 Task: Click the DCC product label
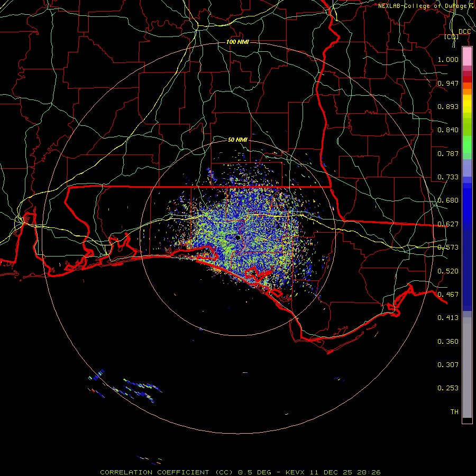pyautogui.click(x=464, y=32)
